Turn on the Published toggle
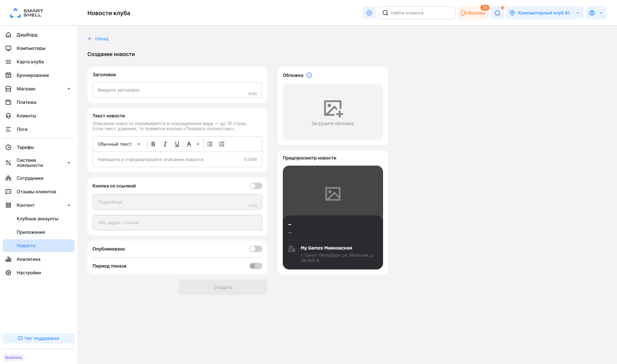 tap(256, 249)
